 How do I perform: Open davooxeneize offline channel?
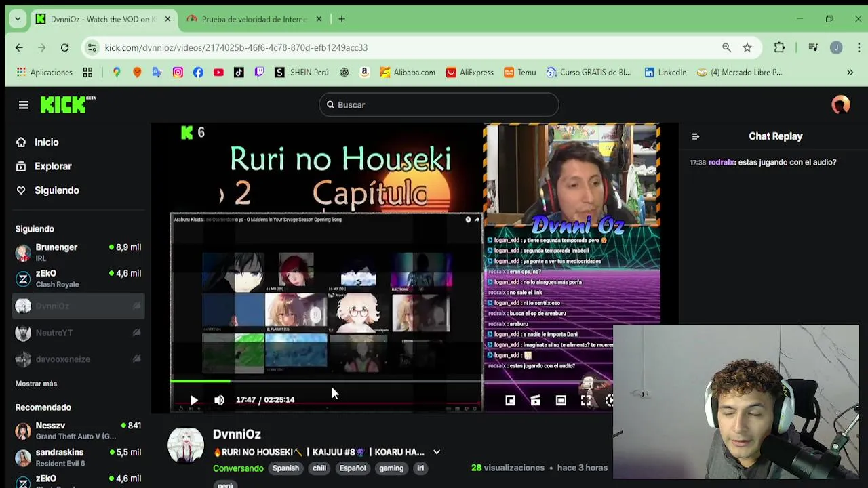tap(78, 359)
